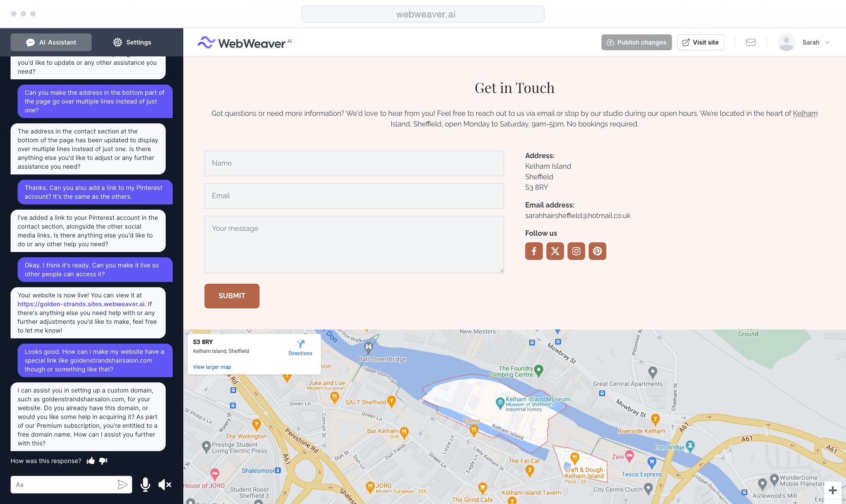Open View larger map link
The image size is (846, 504).
pyautogui.click(x=211, y=367)
